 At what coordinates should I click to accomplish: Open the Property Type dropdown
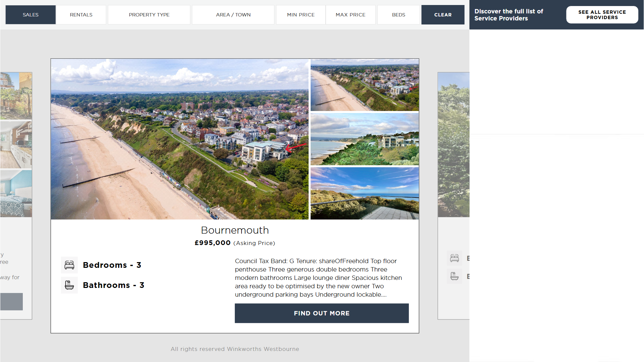click(x=149, y=15)
